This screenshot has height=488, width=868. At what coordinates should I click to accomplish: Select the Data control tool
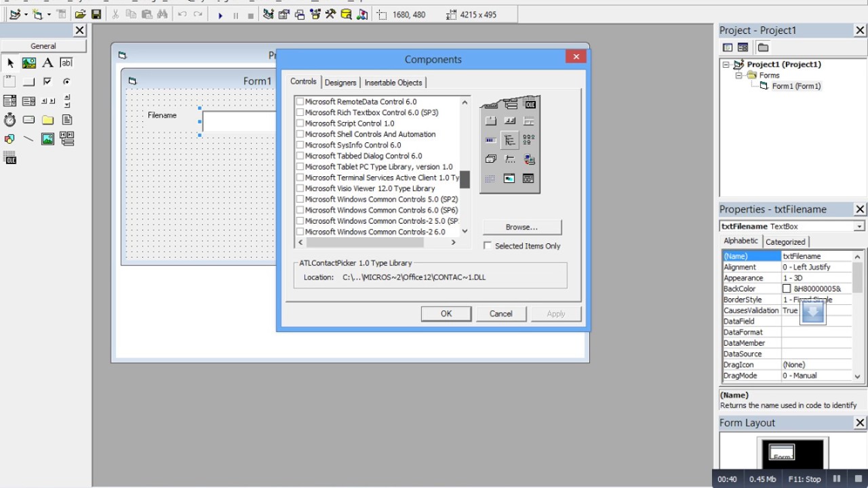tap(66, 139)
